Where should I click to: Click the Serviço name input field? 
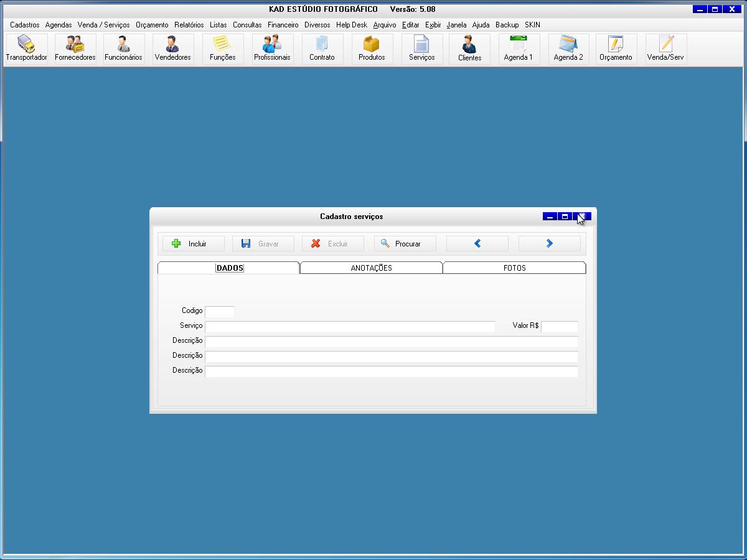pos(350,327)
